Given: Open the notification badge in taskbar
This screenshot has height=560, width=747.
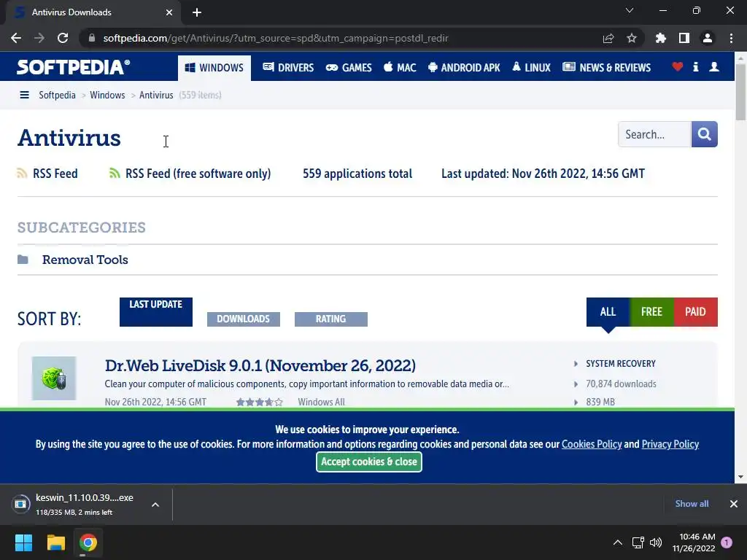Looking at the screenshot, I should coord(727,542).
